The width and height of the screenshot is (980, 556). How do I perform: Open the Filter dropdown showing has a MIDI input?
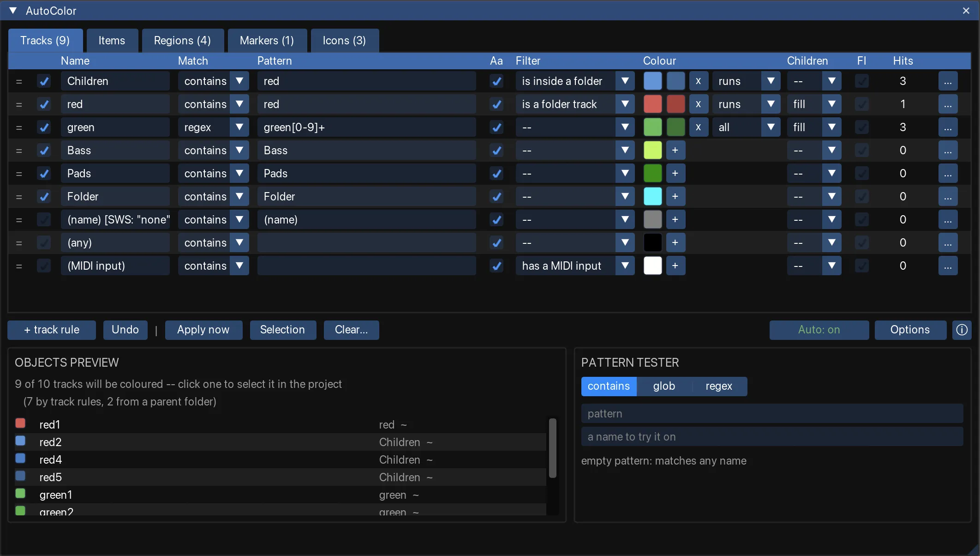point(575,266)
